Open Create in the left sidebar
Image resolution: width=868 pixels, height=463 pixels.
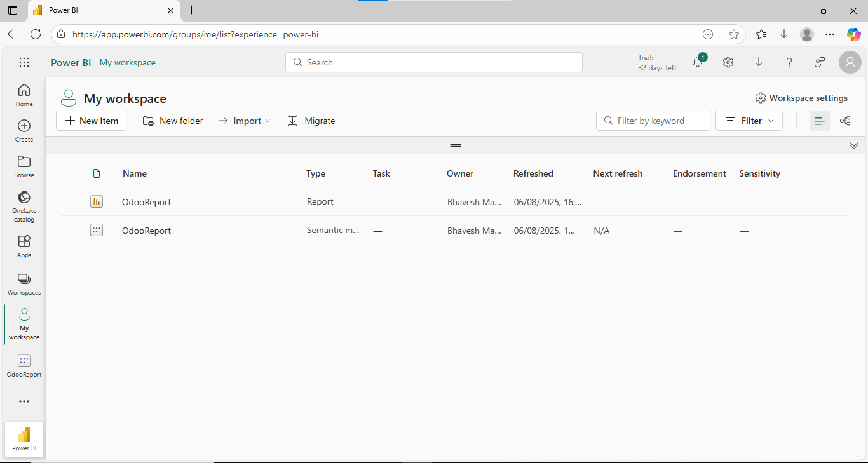pos(24,130)
